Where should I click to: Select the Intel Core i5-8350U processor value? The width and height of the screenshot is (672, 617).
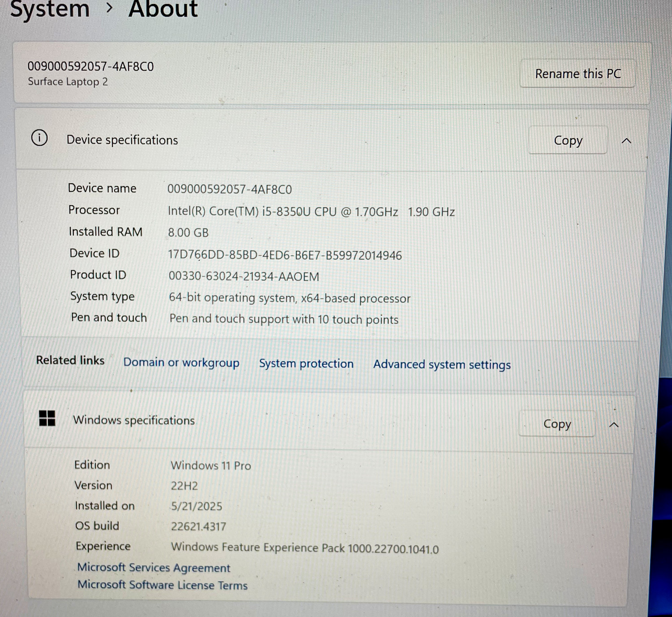[x=311, y=211]
